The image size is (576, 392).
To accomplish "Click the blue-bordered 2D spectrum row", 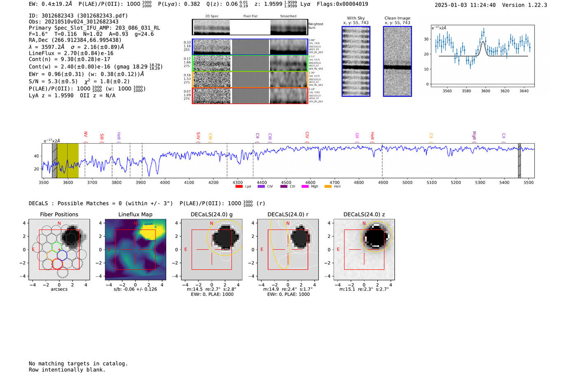I will [250, 47].
